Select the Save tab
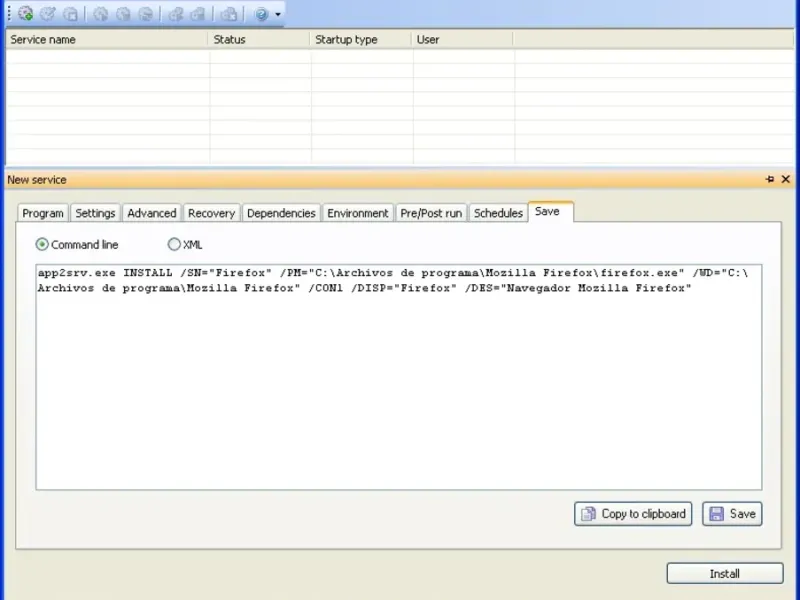This screenshot has height=600, width=800. (550, 212)
